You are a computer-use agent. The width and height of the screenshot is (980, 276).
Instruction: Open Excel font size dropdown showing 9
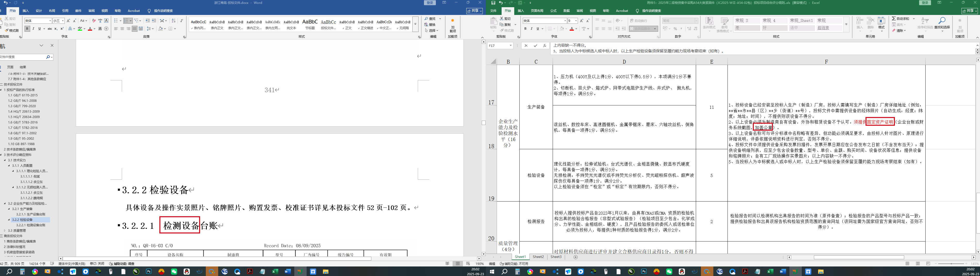click(x=576, y=21)
